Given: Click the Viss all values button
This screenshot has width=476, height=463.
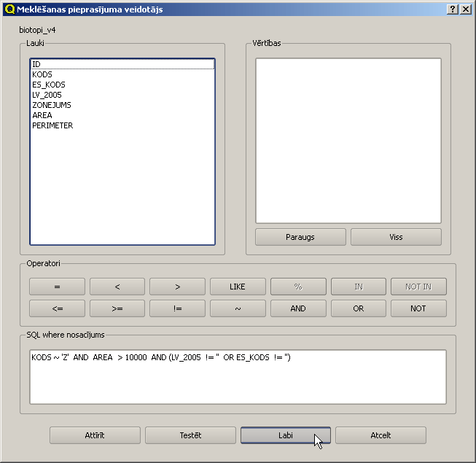Looking at the screenshot, I should (x=396, y=237).
